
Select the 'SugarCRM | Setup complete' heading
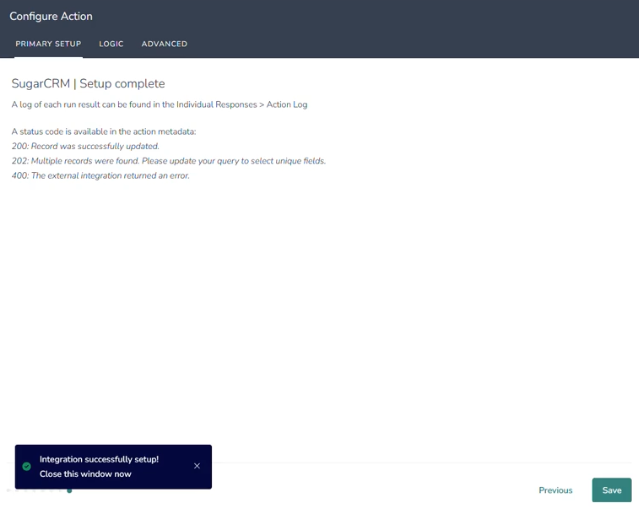click(x=88, y=84)
